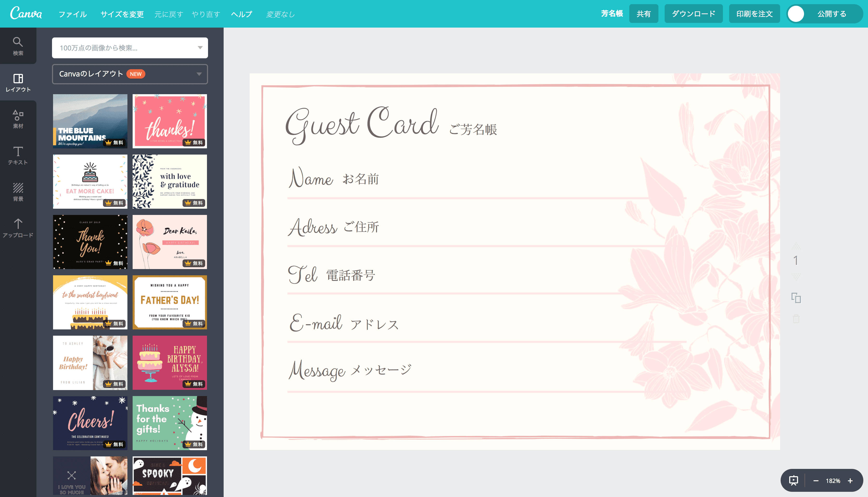Click the 共有 share button
Image resolution: width=868 pixels, height=497 pixels.
coord(644,14)
